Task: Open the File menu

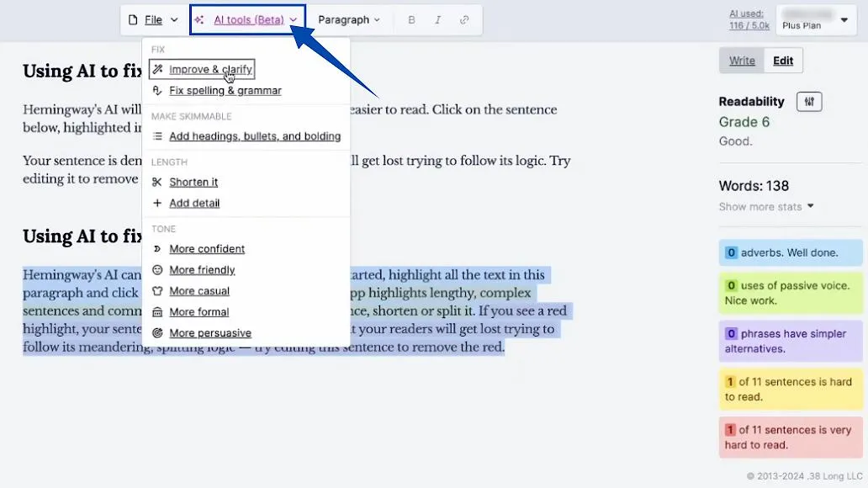Action: point(152,19)
